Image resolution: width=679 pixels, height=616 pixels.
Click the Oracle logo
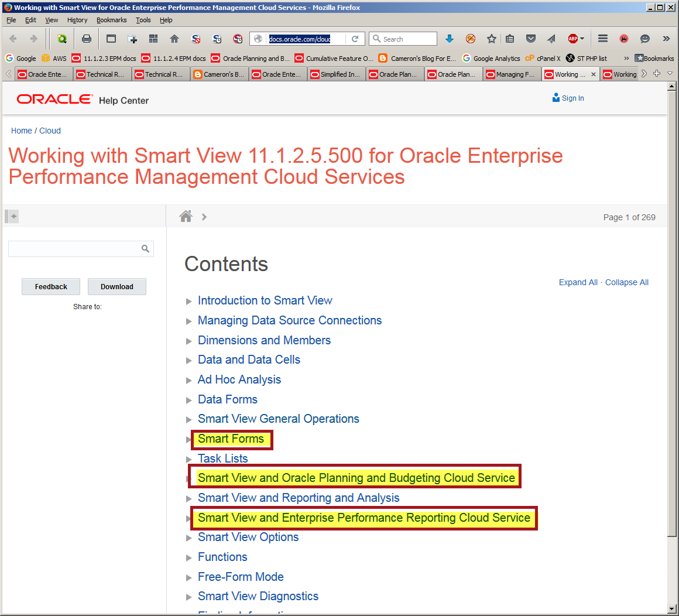54,99
